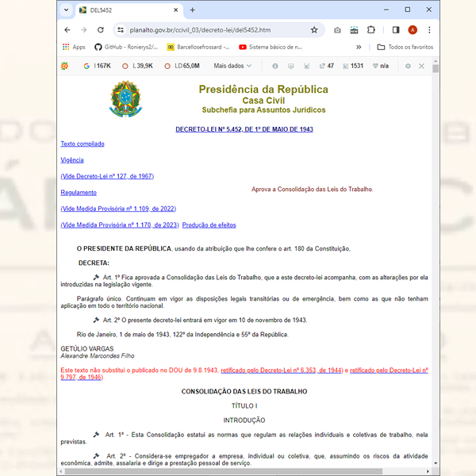The width and height of the screenshot is (476, 476).
Task: Show more bookmarks with the chevron
Action: click(x=359, y=47)
